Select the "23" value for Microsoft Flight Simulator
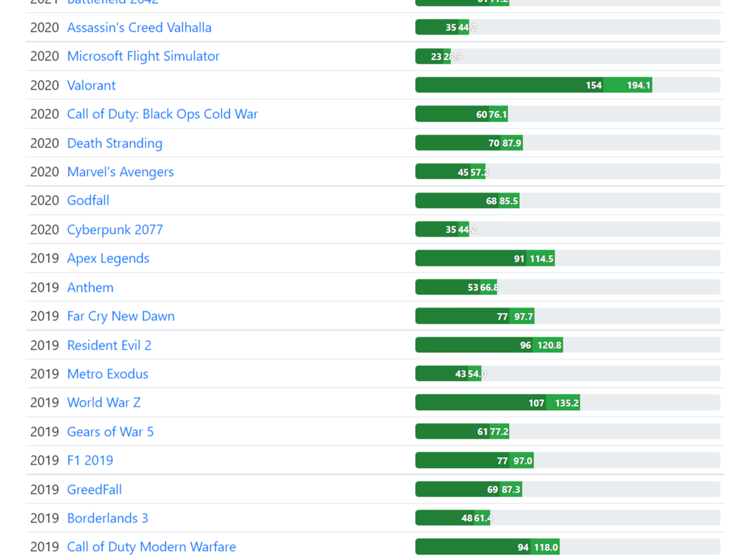747x560 pixels. pyautogui.click(x=436, y=57)
